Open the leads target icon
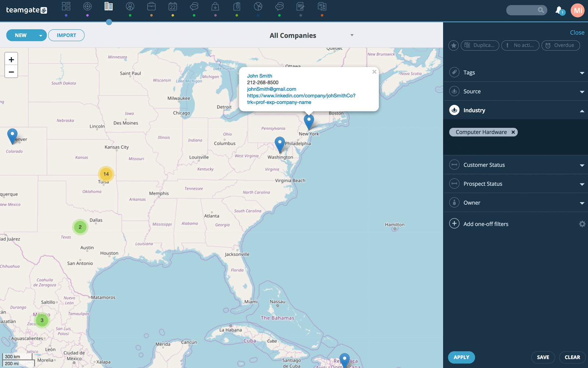588x368 pixels. [x=87, y=7]
